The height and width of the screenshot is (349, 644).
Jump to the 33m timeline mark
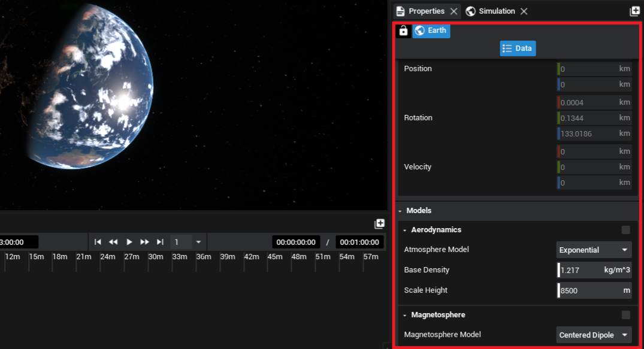[180, 257]
